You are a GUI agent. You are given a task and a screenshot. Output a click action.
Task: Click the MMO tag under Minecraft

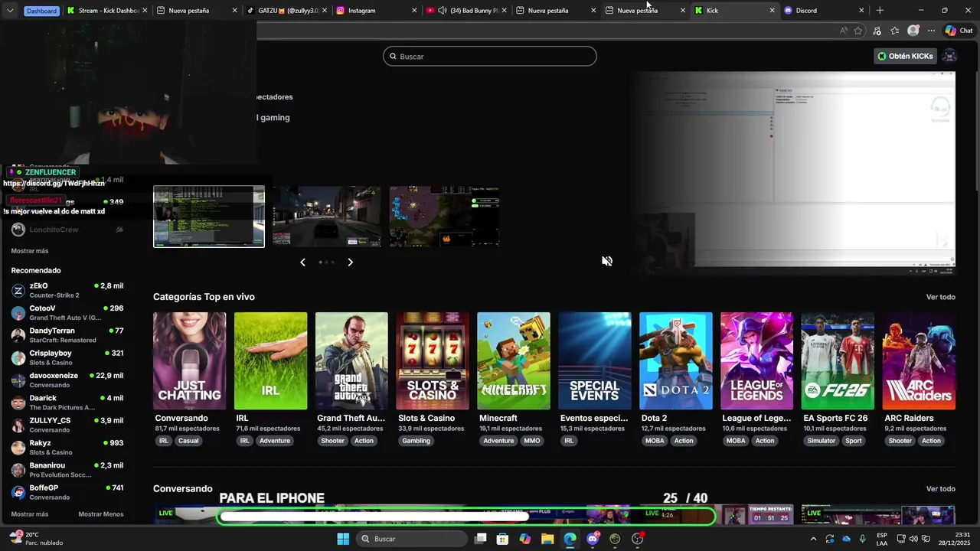click(x=532, y=441)
